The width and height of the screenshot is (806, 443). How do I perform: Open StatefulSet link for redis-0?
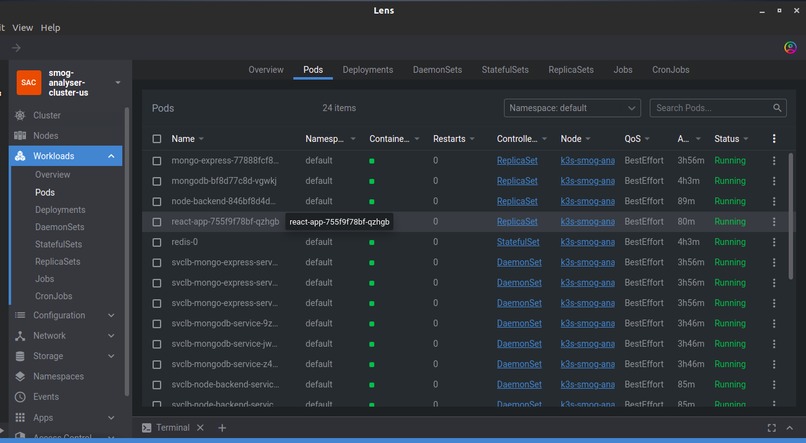click(x=518, y=242)
